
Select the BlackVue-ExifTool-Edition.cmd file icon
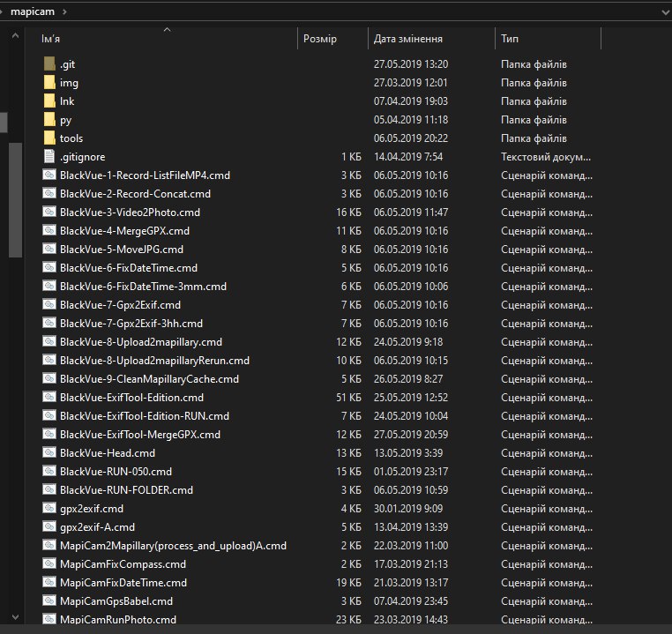click(x=49, y=397)
